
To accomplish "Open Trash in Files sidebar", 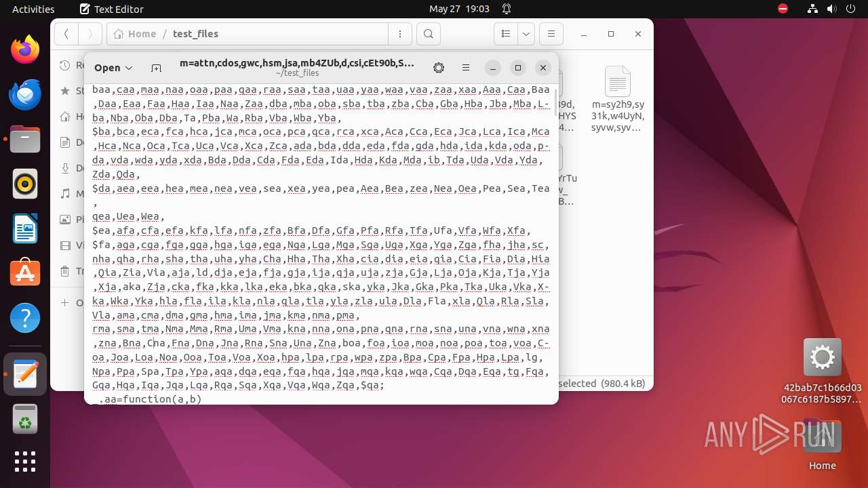I will [71, 271].
